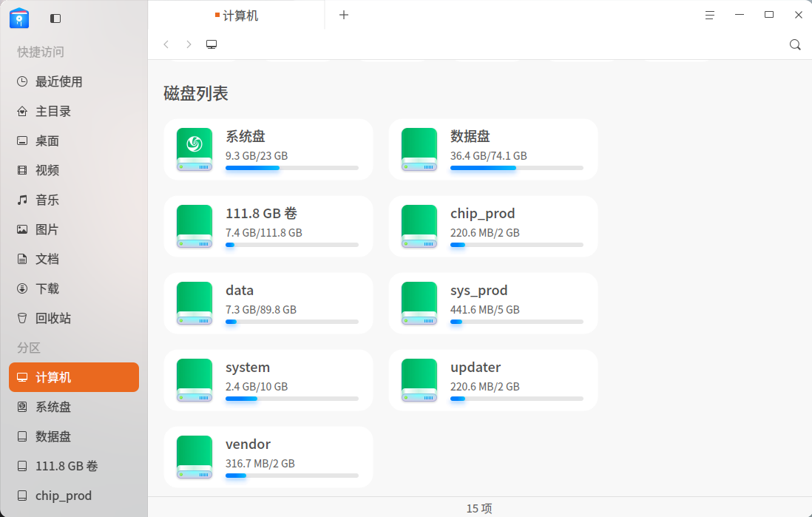Image resolution: width=812 pixels, height=517 pixels.
Task: Click the vendor partition usage bar
Action: pyautogui.click(x=292, y=476)
